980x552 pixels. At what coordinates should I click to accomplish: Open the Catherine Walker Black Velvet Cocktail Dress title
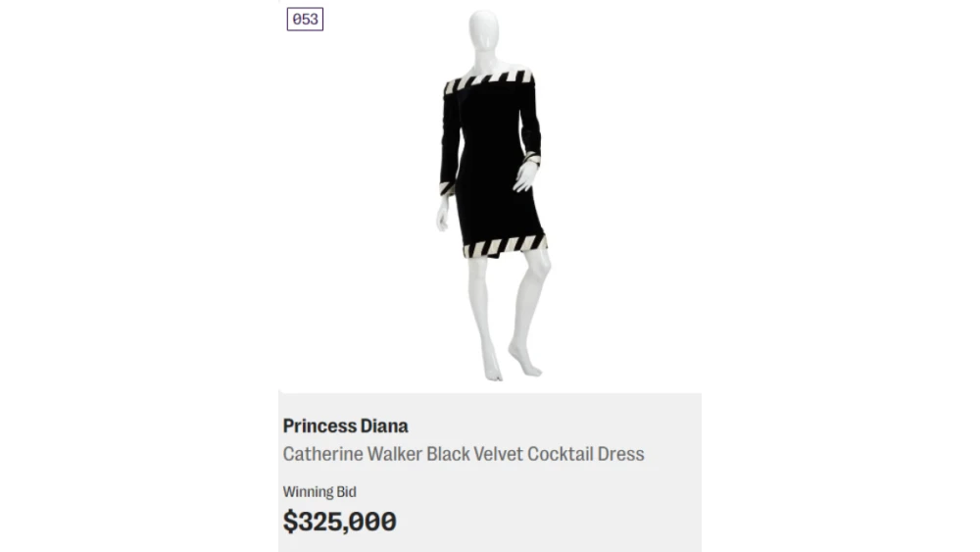(464, 454)
